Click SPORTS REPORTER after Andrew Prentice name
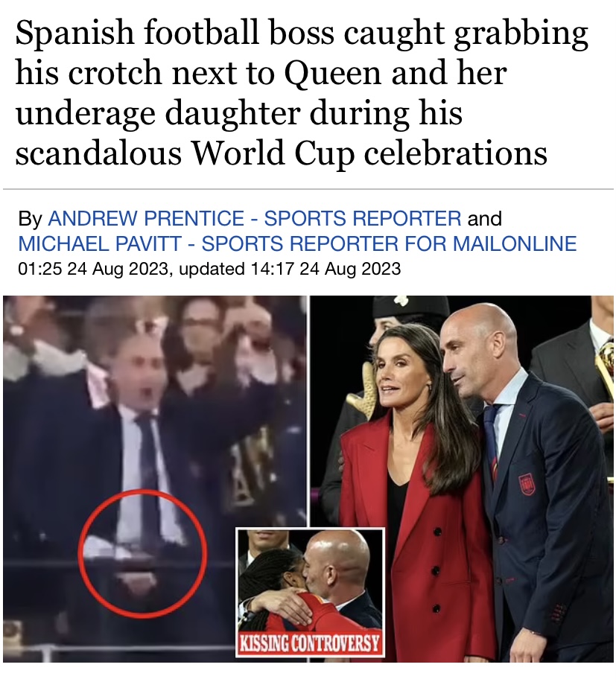 tap(363, 218)
